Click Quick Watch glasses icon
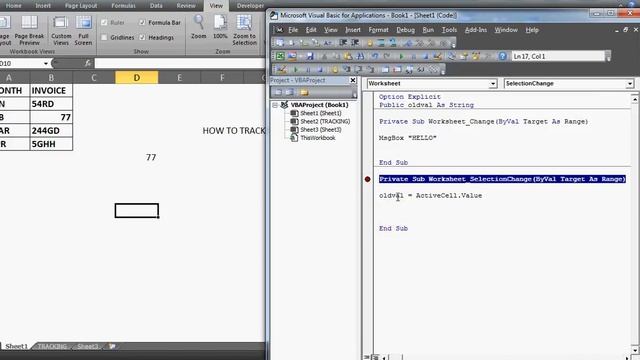Image resolution: width=640 pixels, height=360 pixels. (x=420, y=70)
